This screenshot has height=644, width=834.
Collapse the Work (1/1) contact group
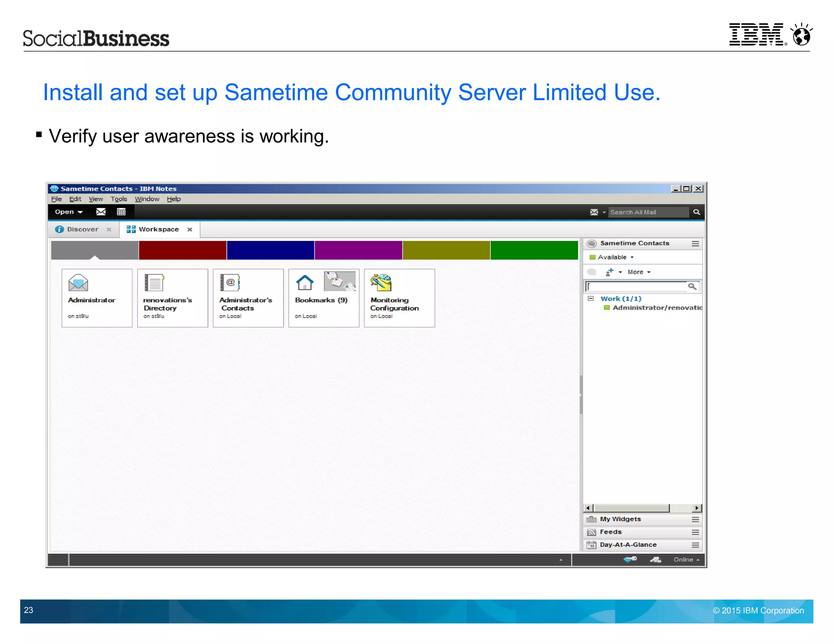(x=590, y=298)
